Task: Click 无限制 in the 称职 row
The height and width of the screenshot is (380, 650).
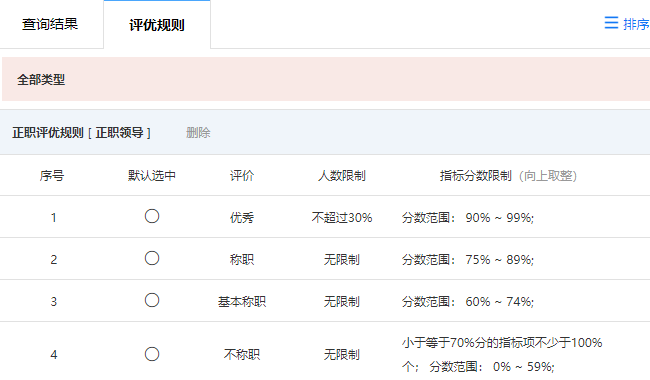Action: 342,259
